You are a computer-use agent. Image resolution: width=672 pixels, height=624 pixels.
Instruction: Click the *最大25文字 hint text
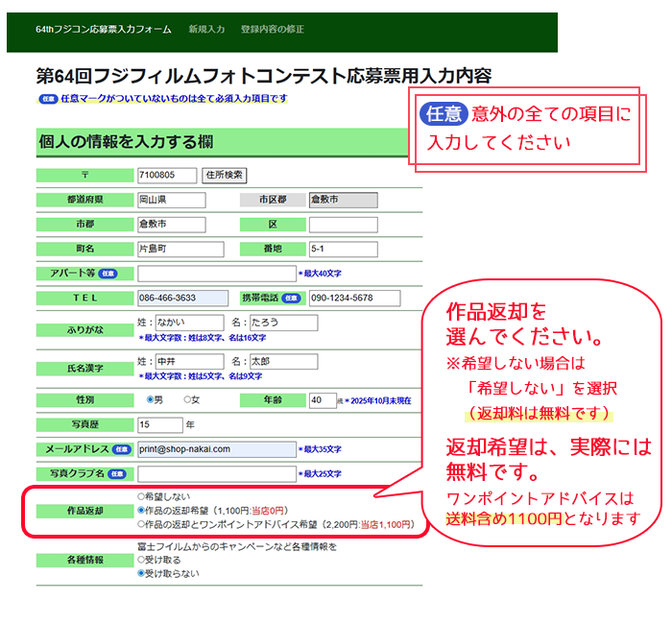[320, 474]
